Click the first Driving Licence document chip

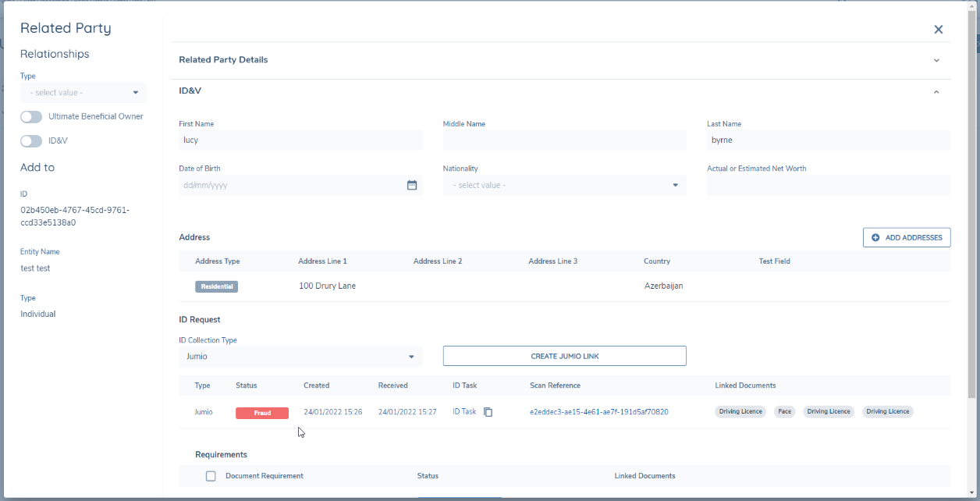(x=740, y=411)
